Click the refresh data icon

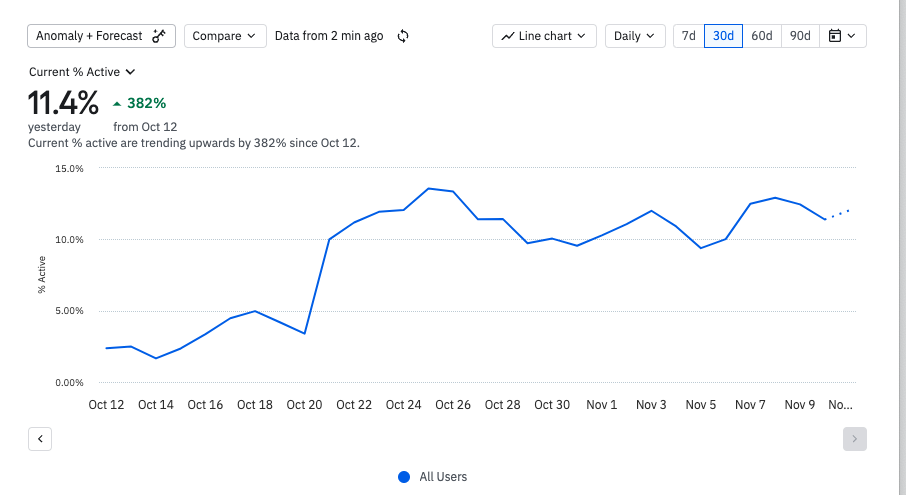tap(403, 36)
